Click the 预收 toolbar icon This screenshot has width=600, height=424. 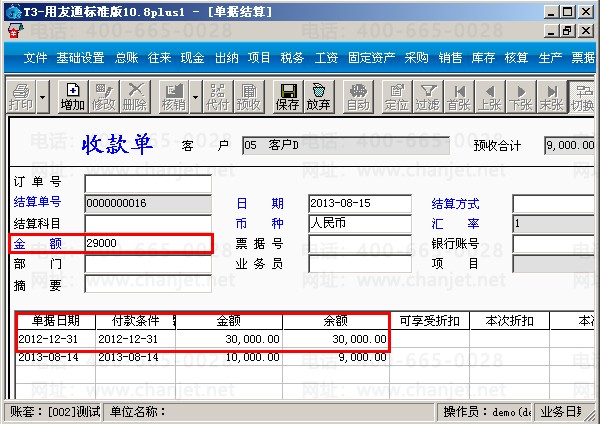[249, 97]
